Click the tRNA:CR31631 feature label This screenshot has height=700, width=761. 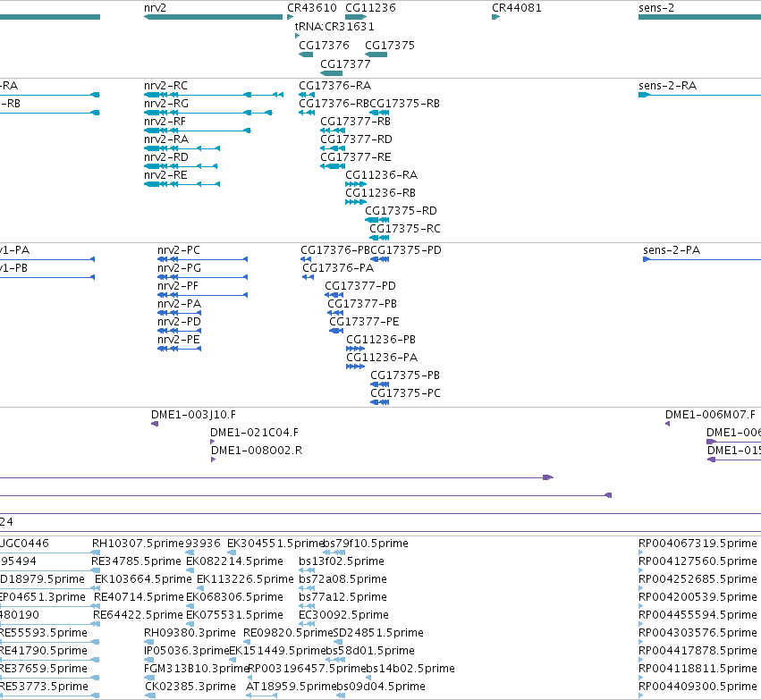click(334, 27)
